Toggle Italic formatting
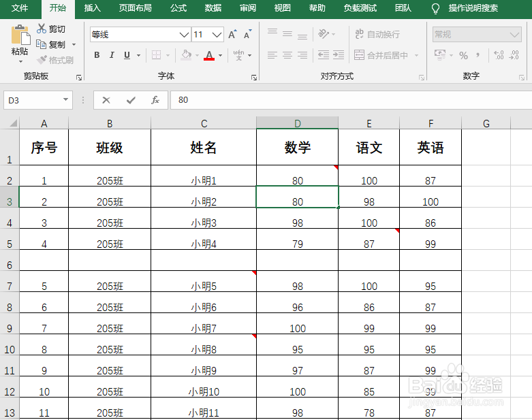532x420 pixels. click(112, 55)
